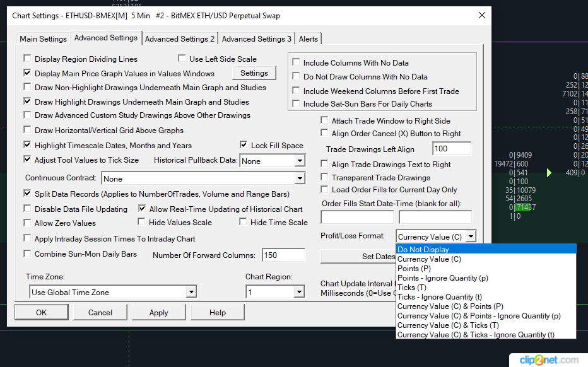The width and height of the screenshot is (588, 367).
Task: Click Trade Drawings Left Align field
Action: (x=452, y=149)
